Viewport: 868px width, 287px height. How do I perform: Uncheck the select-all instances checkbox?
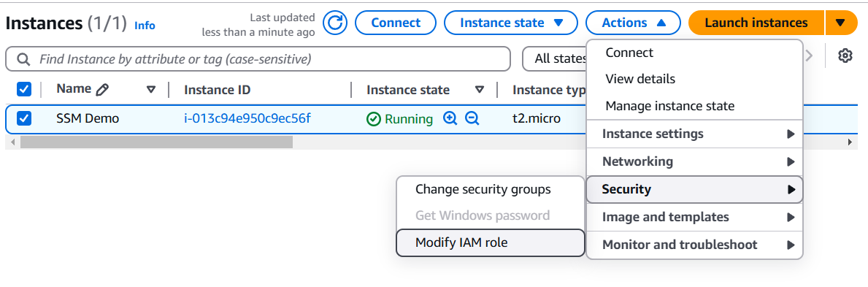pyautogui.click(x=24, y=89)
